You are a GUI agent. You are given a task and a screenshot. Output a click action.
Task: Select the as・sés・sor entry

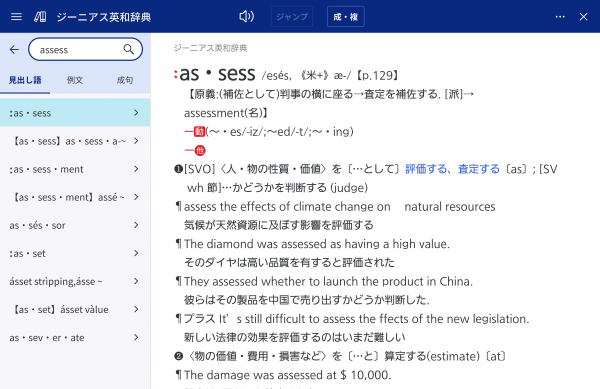pyautogui.click(x=75, y=225)
